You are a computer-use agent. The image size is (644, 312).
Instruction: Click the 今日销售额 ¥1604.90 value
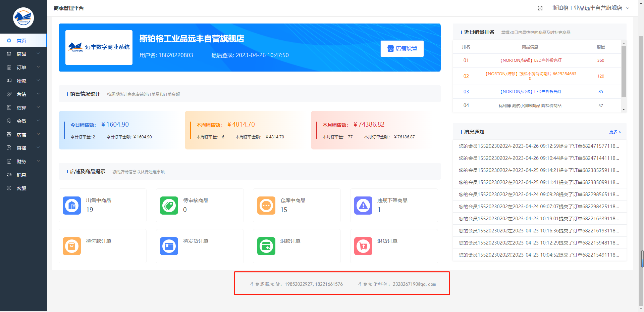[115, 125]
